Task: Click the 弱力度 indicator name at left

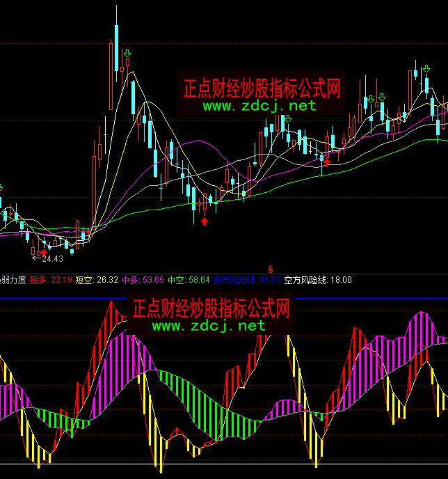Action: (x=13, y=280)
